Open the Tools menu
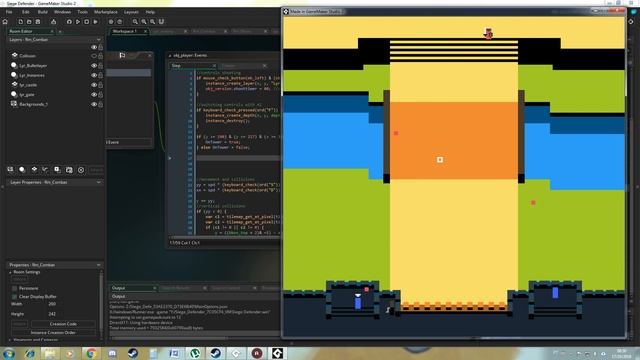The image size is (640, 360). [82, 12]
